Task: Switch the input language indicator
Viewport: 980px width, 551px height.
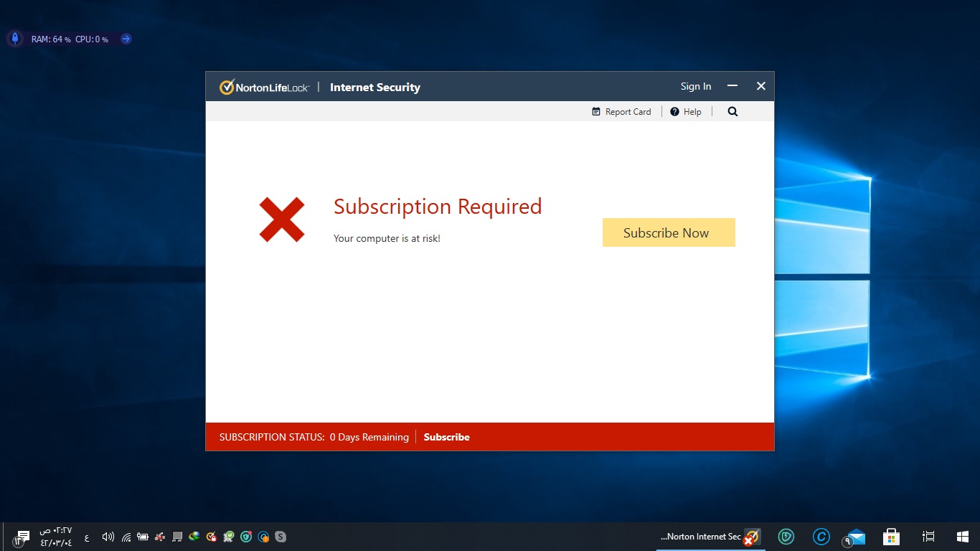Action: [x=87, y=537]
